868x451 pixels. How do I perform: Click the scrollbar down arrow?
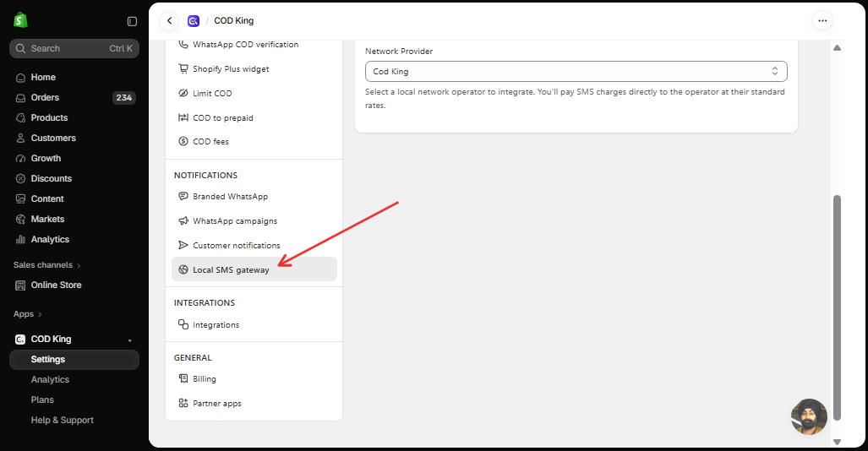[837, 442]
